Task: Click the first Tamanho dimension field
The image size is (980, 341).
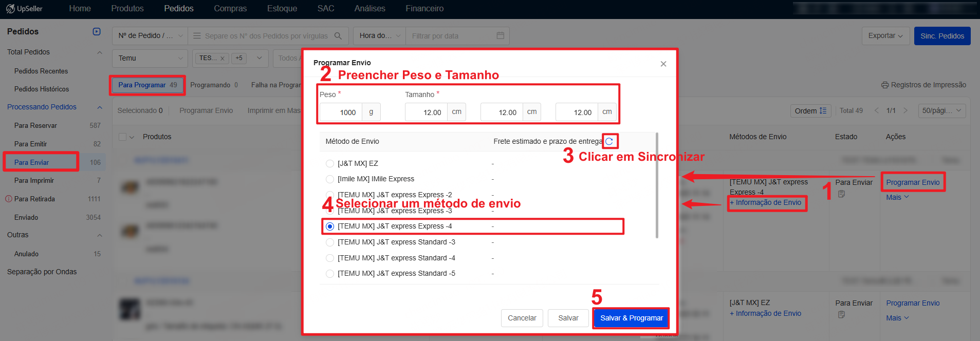Action: click(x=426, y=112)
